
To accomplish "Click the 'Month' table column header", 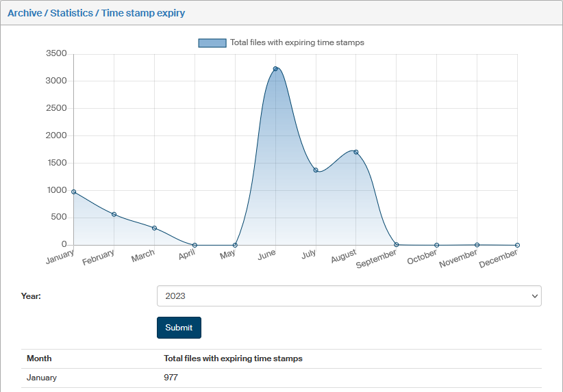I will coord(39,358).
